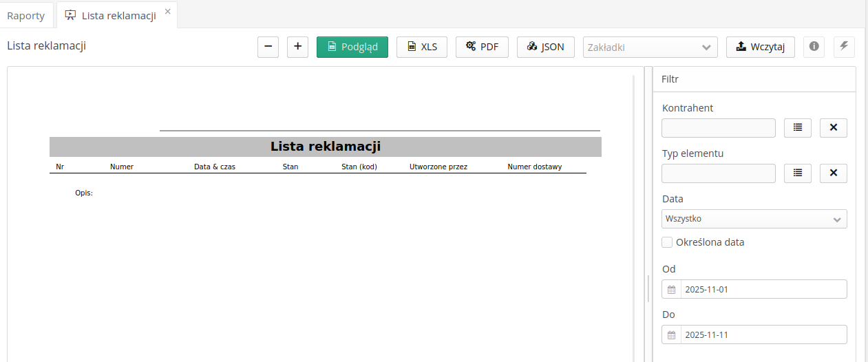Click the info icon button
868x362 pixels.
pos(814,47)
